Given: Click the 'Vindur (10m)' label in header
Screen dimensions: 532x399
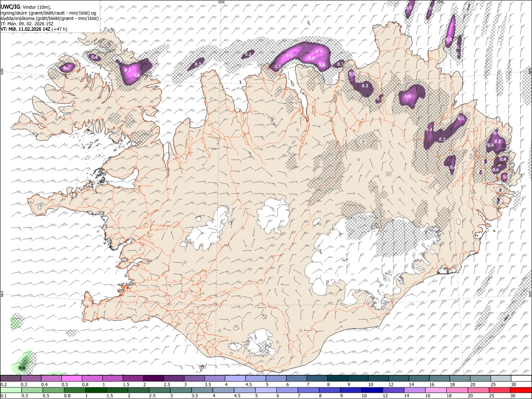Looking at the screenshot, I should [x=37, y=7].
